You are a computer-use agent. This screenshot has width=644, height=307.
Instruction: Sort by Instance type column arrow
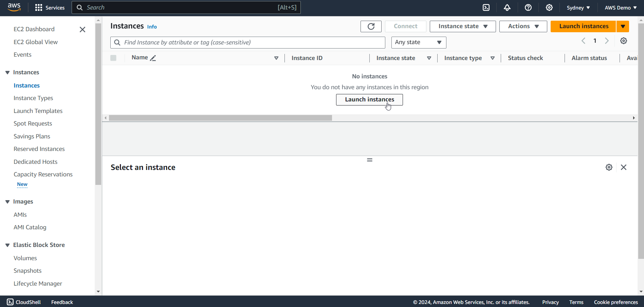point(493,58)
